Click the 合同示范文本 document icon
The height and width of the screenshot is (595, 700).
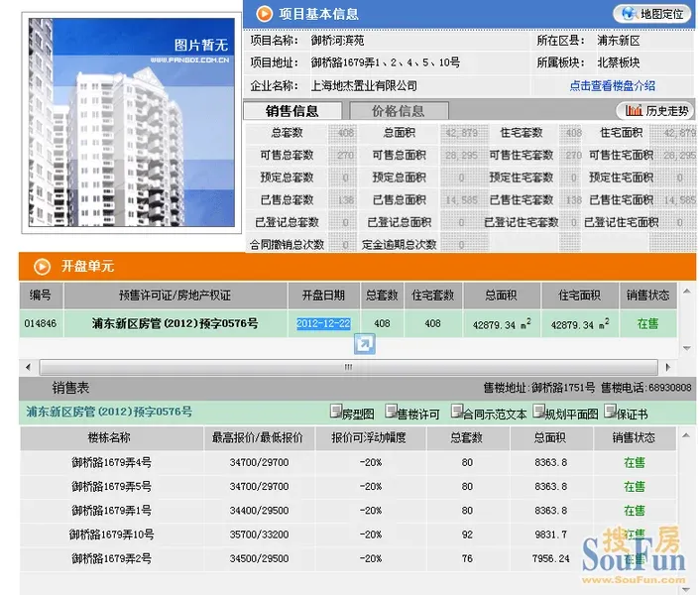click(457, 412)
